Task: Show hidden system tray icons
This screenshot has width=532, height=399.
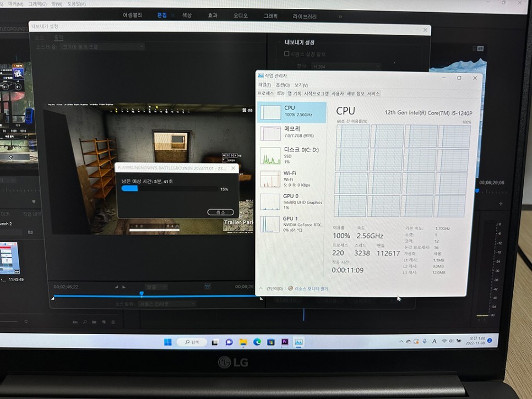Action: pos(401,341)
